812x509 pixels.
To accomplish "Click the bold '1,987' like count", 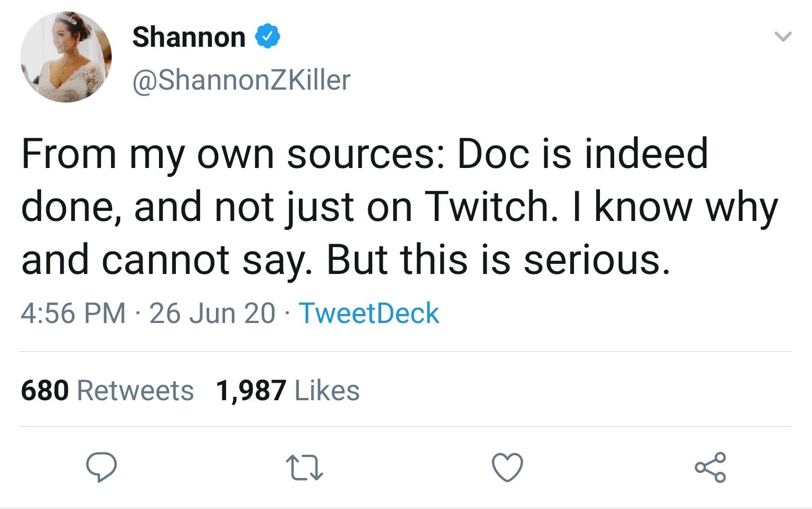I will (x=251, y=391).
